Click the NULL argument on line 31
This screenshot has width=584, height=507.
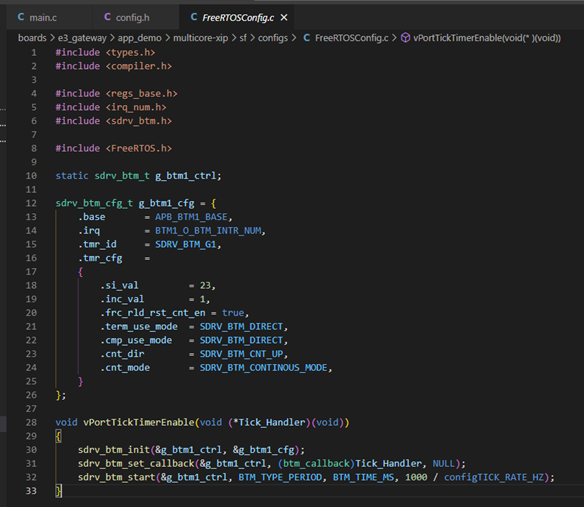pos(444,464)
